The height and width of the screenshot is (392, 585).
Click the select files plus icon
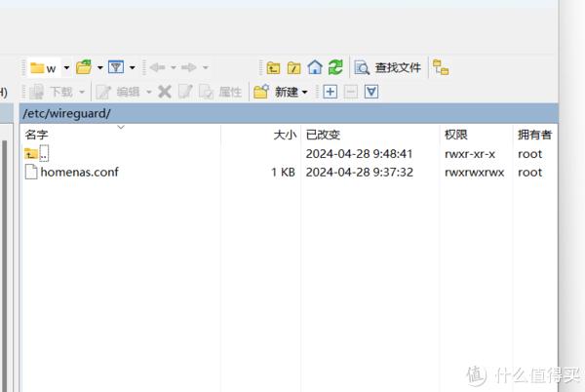331,92
